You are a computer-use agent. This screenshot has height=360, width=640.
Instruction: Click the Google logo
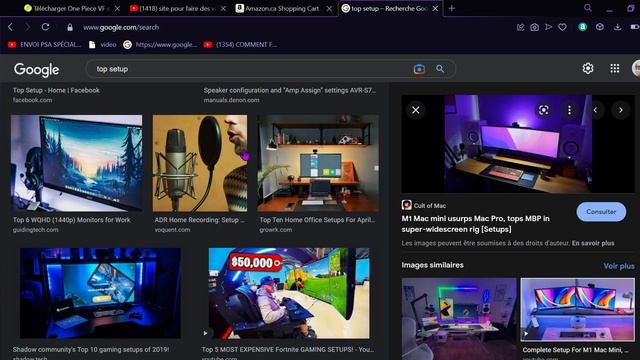[36, 70]
